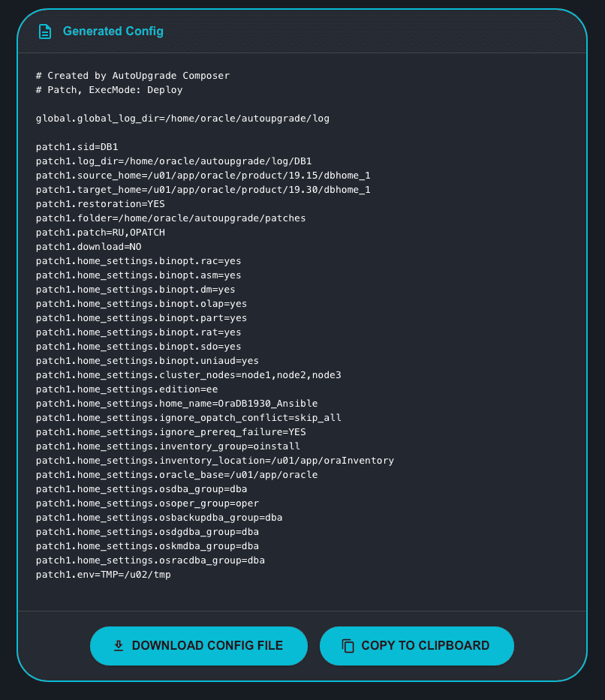Click the Generated Config heading

point(113,32)
